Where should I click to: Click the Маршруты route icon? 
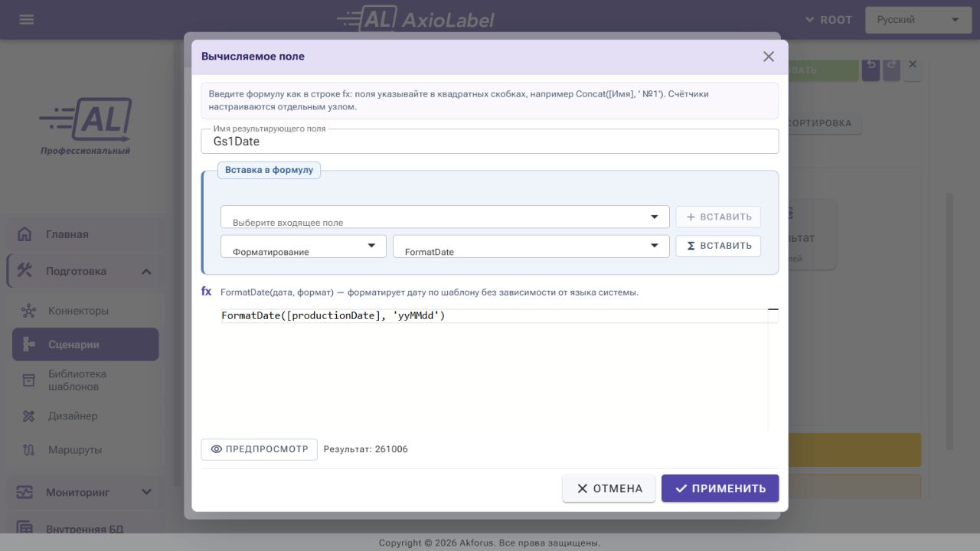pos(29,450)
